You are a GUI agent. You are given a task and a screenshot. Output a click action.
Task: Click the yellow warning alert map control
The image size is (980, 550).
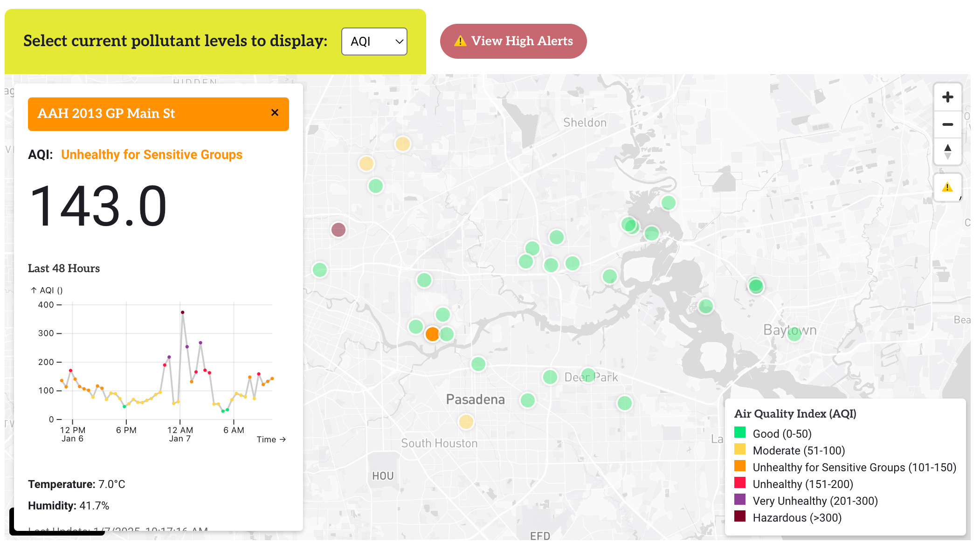click(x=947, y=187)
